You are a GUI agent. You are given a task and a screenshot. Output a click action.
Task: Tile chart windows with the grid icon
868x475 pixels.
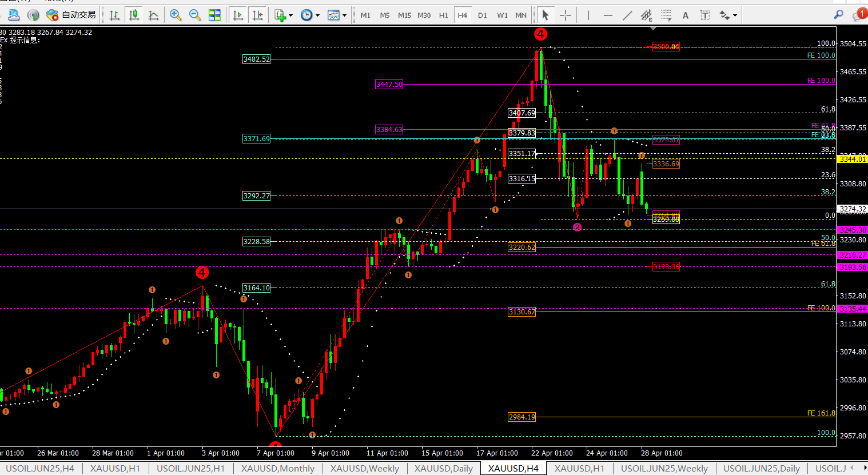click(x=214, y=15)
